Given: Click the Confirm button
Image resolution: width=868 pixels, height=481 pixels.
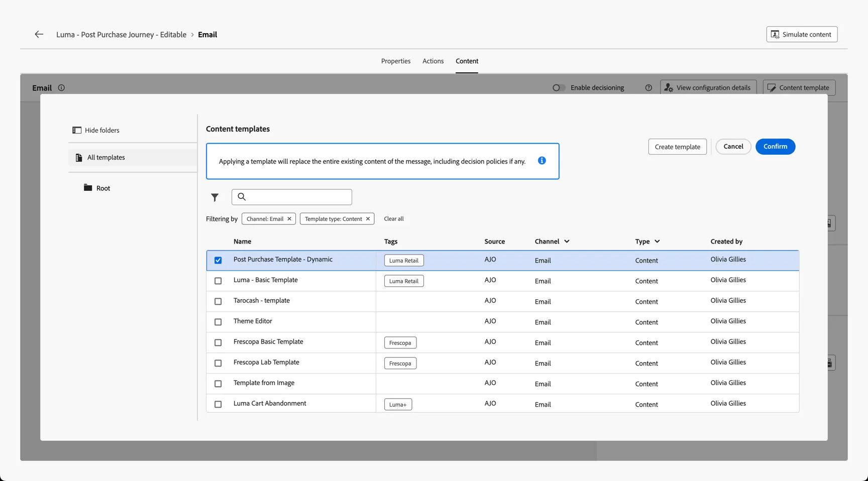Looking at the screenshot, I should coord(775,147).
